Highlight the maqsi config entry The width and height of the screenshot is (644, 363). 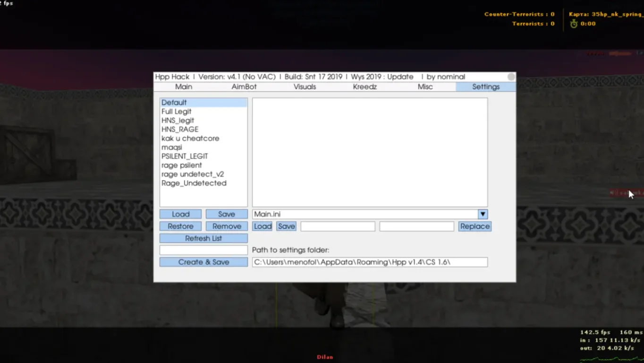point(172,147)
